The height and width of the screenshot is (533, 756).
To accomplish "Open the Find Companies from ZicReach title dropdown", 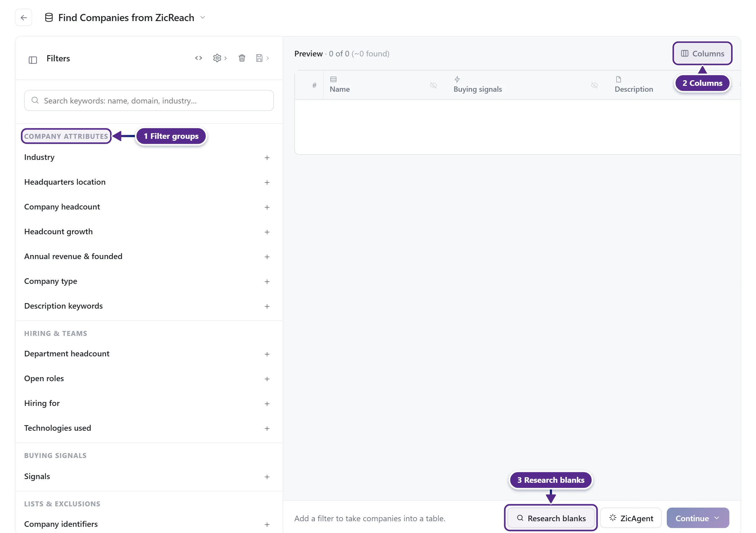I will click(x=203, y=17).
